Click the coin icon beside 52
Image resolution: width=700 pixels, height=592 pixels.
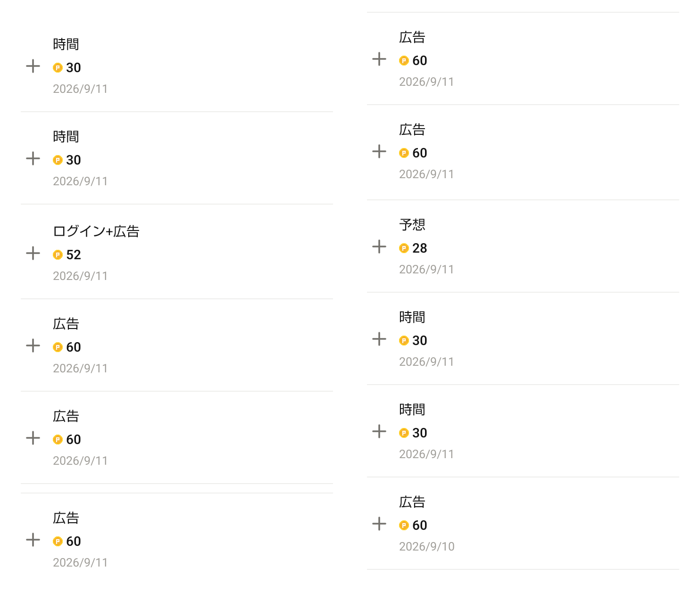[x=58, y=255]
